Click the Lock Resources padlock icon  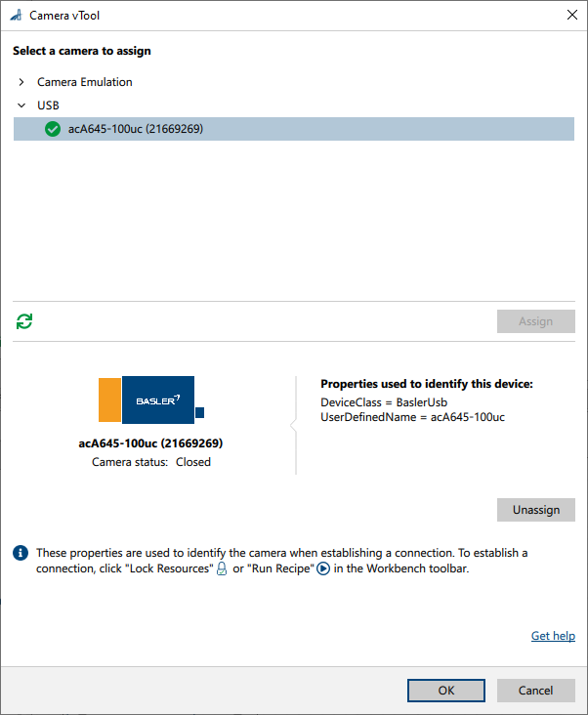coord(222,568)
